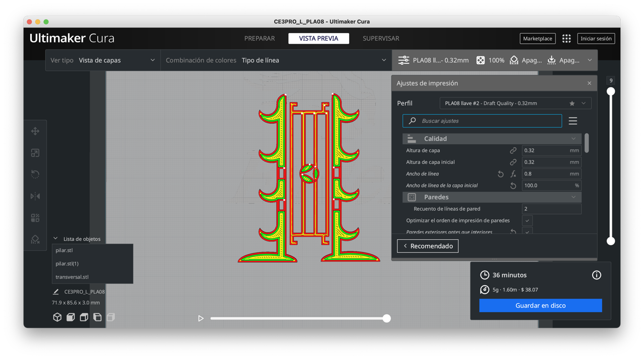Switch to the SUPERVISAR tab

click(381, 39)
